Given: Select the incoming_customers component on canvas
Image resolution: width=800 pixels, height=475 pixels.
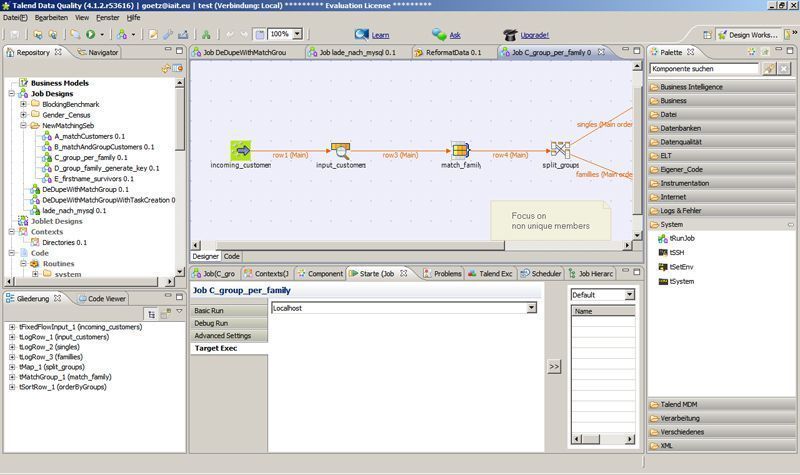Looking at the screenshot, I should click(x=240, y=151).
